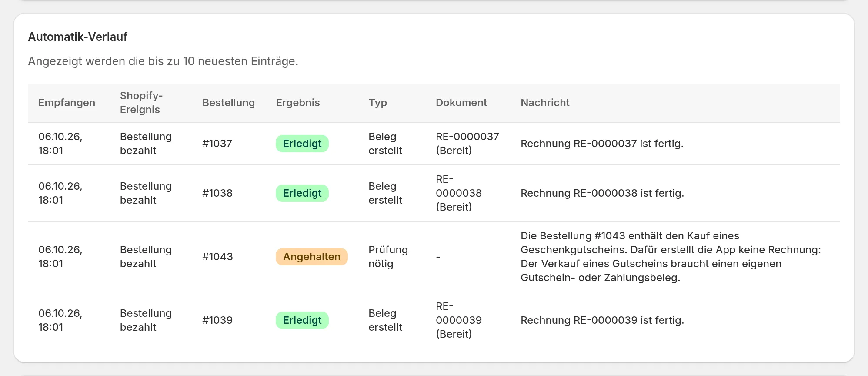Click document "RE-0000039 (Bereit)"

459,320
